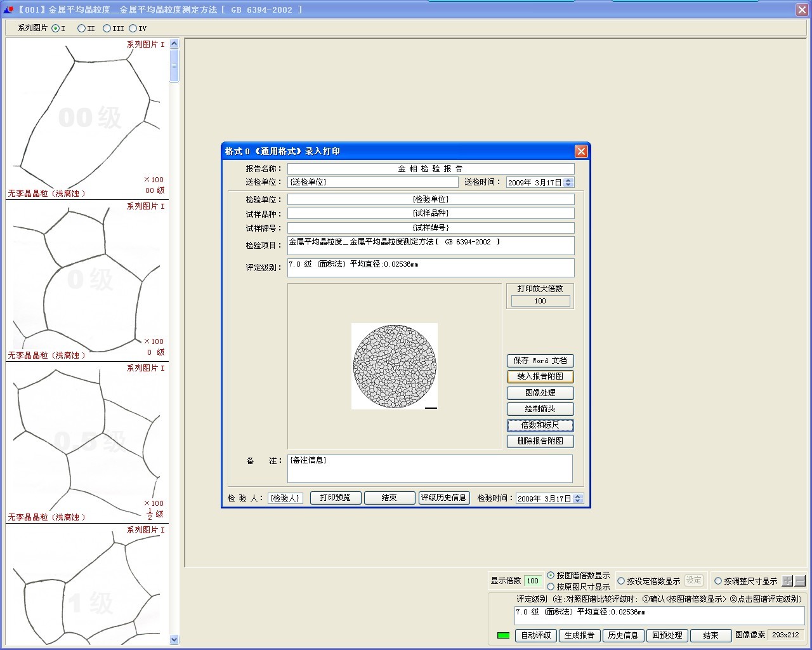The height and width of the screenshot is (650, 812).
Task: Open the 检验时间 date stepper
Action: [x=577, y=499]
